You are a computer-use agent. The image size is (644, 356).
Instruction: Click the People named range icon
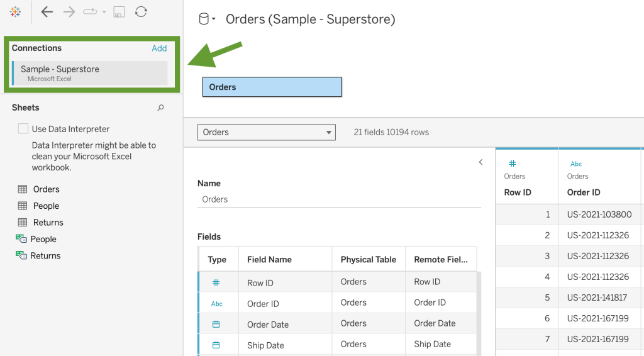21,238
